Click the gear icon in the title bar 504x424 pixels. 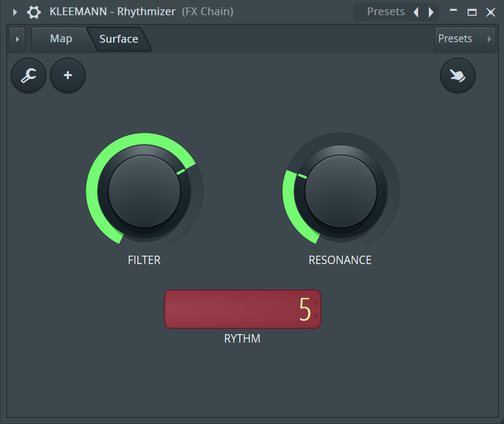(x=33, y=12)
